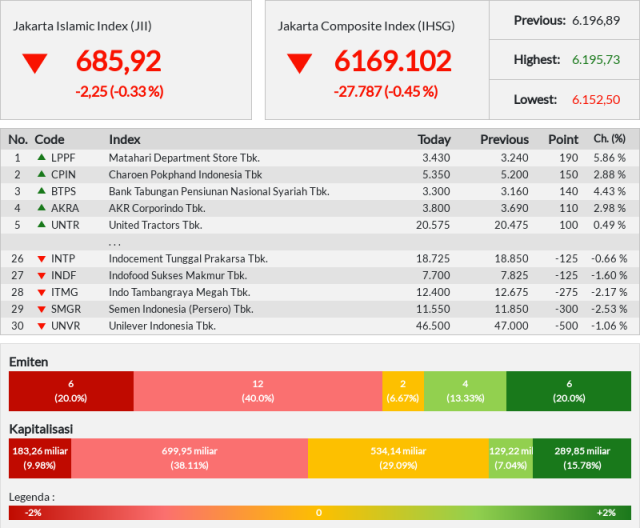Click the Previous column header in table
This screenshot has height=528, width=640.
tap(504, 140)
